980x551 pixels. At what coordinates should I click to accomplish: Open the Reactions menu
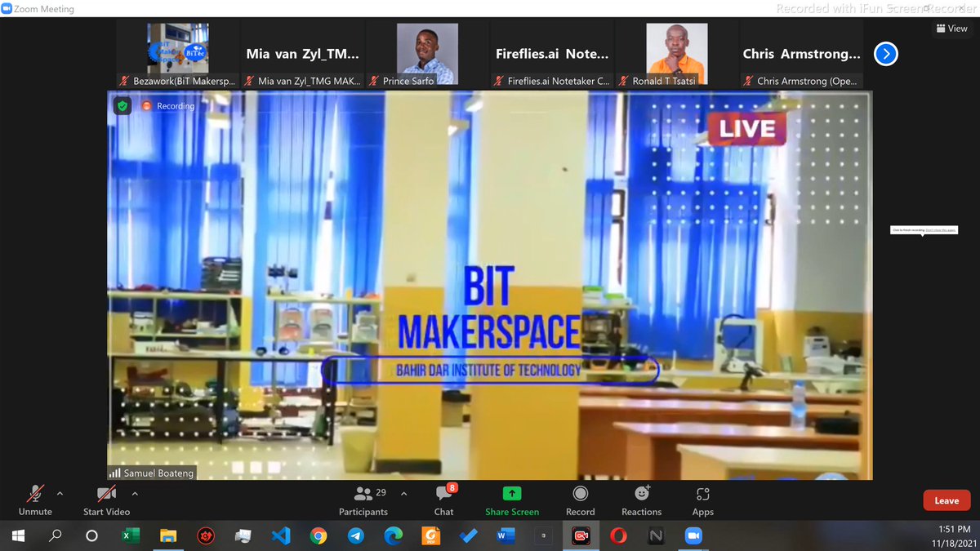641,500
